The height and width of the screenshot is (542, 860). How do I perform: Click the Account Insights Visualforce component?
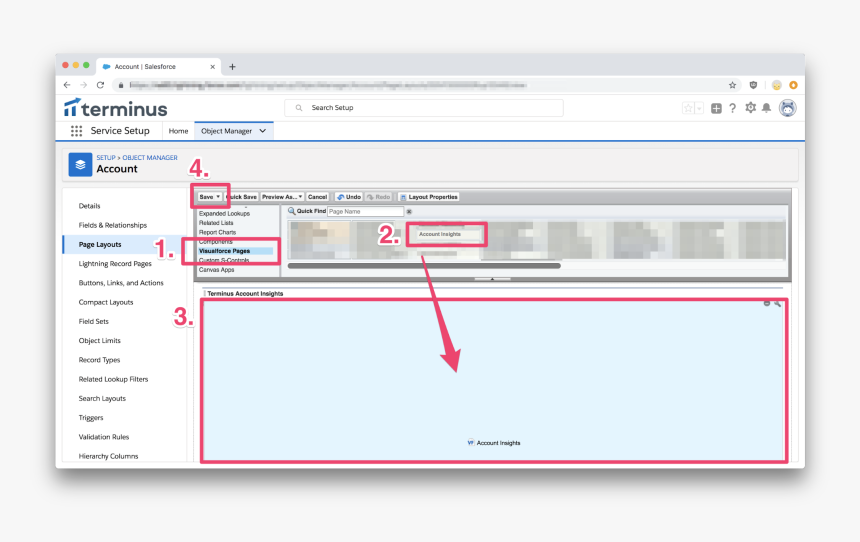(x=494, y=443)
